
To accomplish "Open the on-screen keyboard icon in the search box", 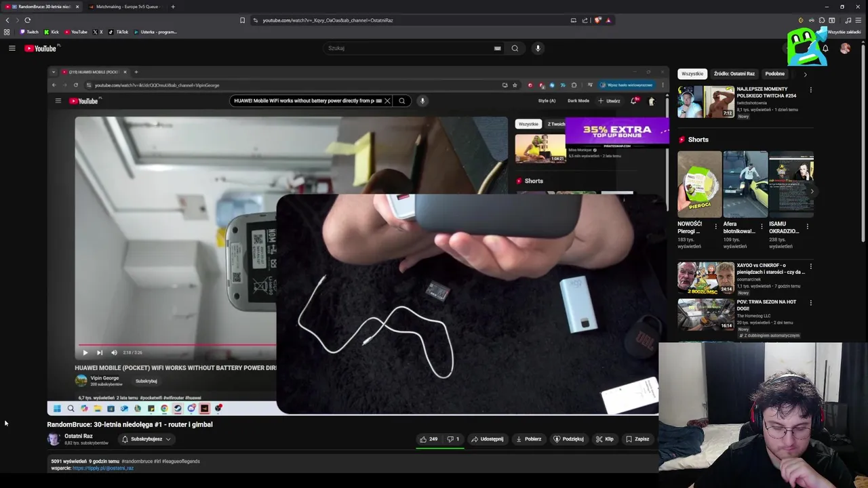I will tap(497, 48).
